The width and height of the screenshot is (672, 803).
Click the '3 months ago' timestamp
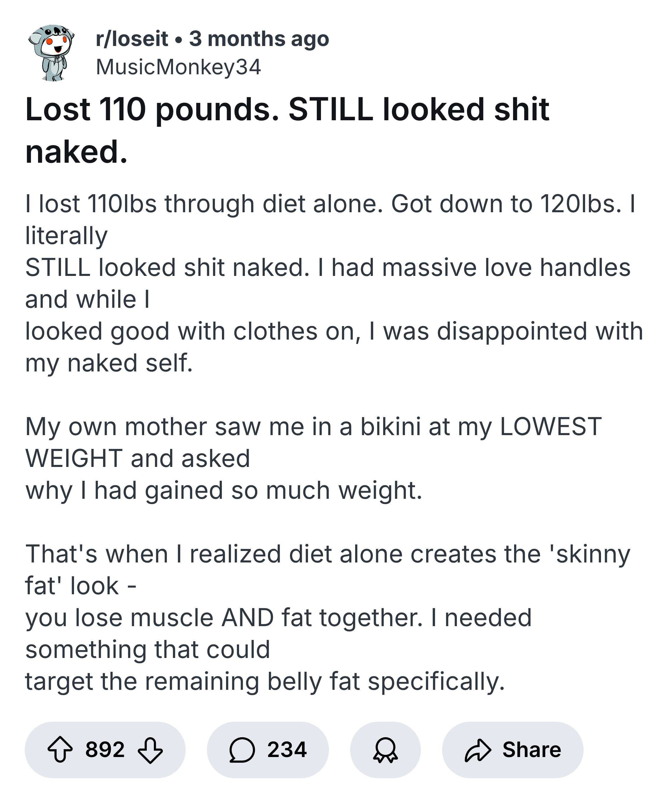259,39
